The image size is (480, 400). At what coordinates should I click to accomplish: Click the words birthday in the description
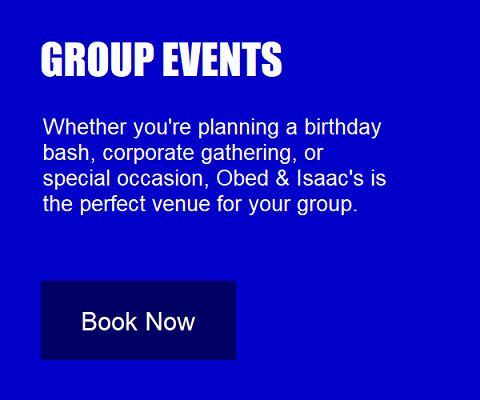pyautogui.click(x=343, y=128)
